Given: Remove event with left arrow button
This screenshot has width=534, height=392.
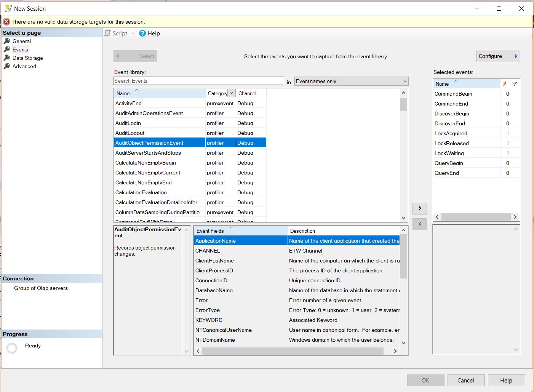Looking at the screenshot, I should (x=420, y=224).
